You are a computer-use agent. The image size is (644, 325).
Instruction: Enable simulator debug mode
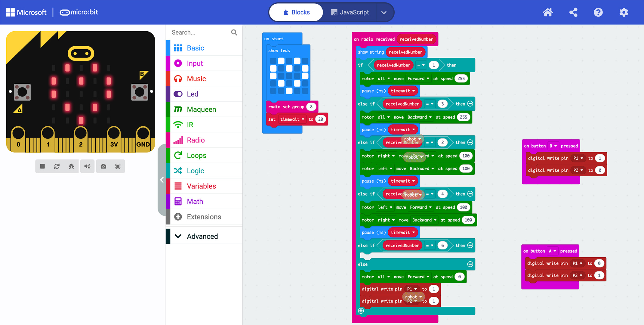[71, 166]
